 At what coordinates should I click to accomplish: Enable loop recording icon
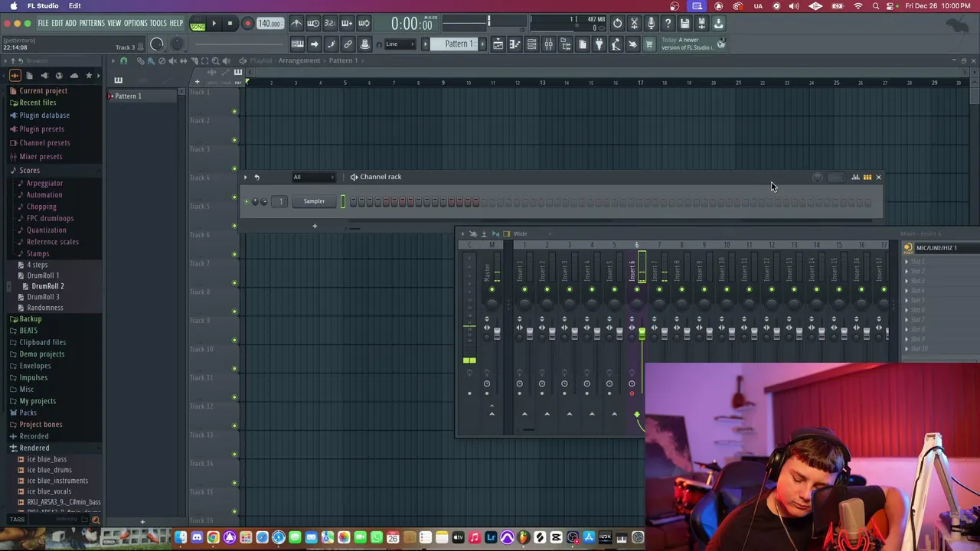click(364, 23)
